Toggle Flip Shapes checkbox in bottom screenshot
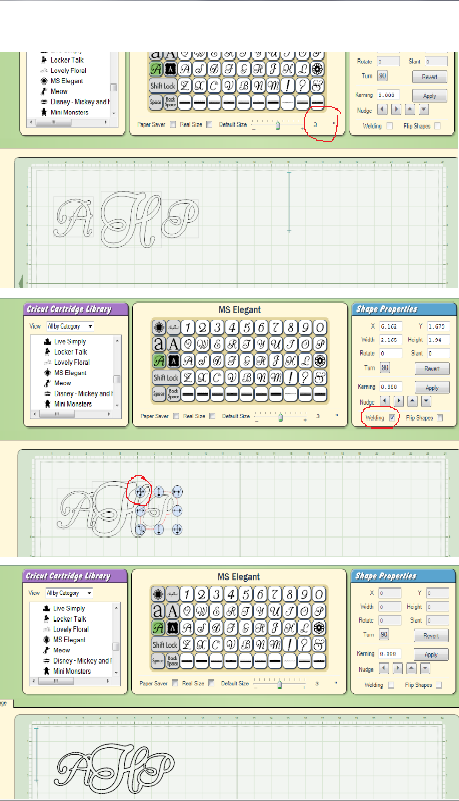Viewport: 459px width, 801px height. click(x=439, y=685)
